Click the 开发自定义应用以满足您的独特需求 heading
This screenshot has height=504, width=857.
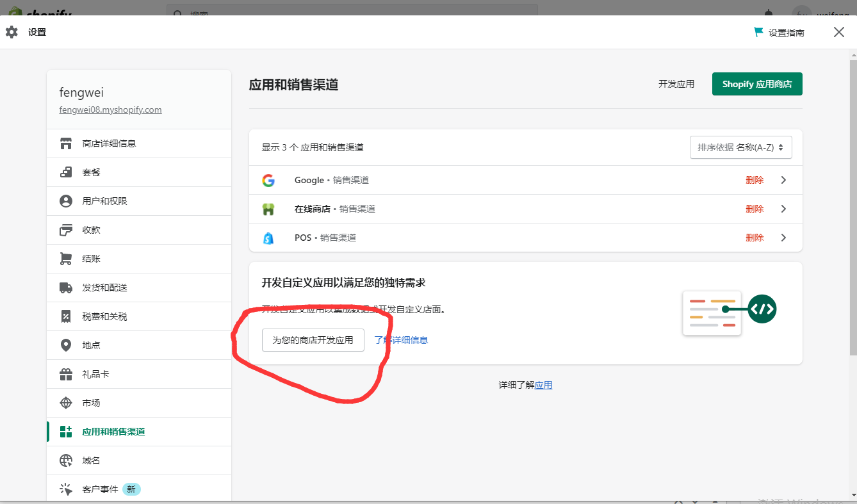tap(344, 282)
